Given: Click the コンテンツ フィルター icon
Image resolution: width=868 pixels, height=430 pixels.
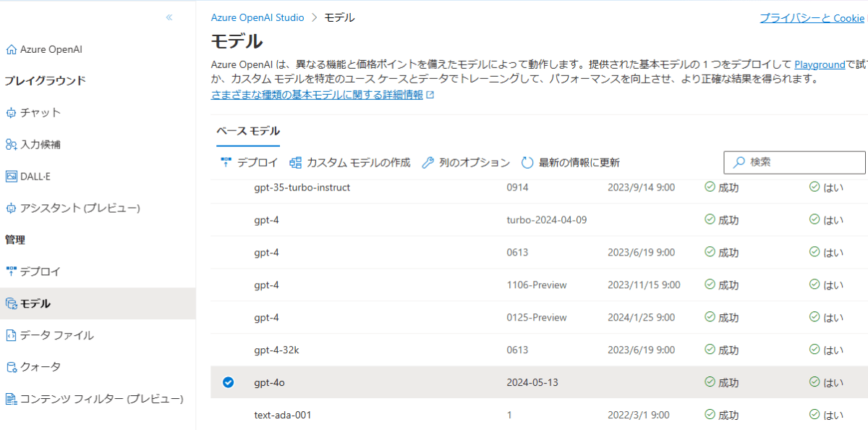Looking at the screenshot, I should [11, 399].
